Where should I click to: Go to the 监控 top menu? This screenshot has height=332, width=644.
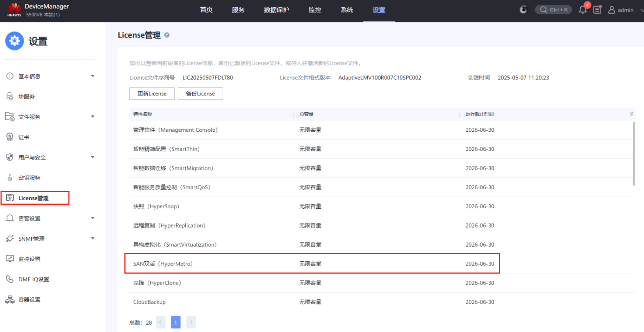click(x=315, y=10)
